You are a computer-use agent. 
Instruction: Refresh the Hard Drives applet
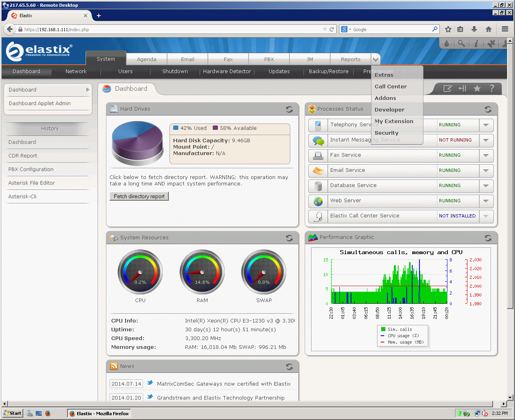coord(289,109)
